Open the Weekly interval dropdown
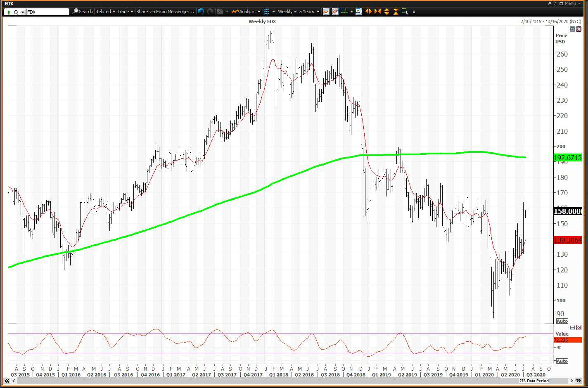This screenshot has width=588, height=388. pyautogui.click(x=287, y=12)
